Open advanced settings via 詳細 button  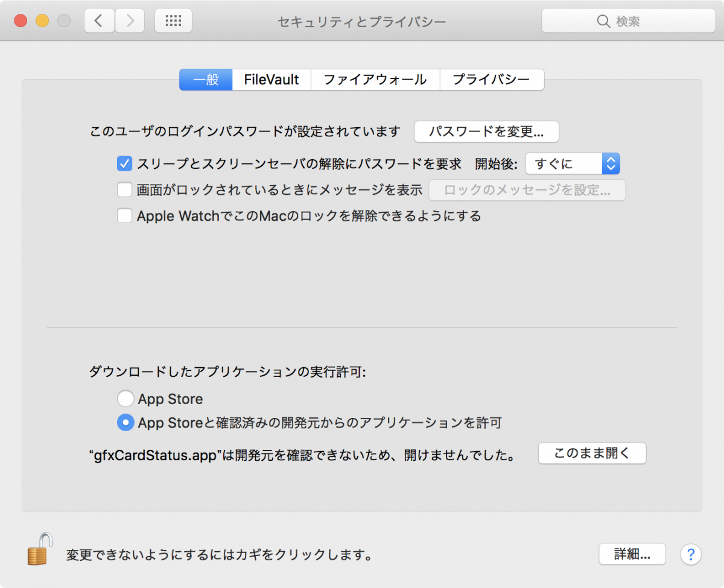point(632,554)
